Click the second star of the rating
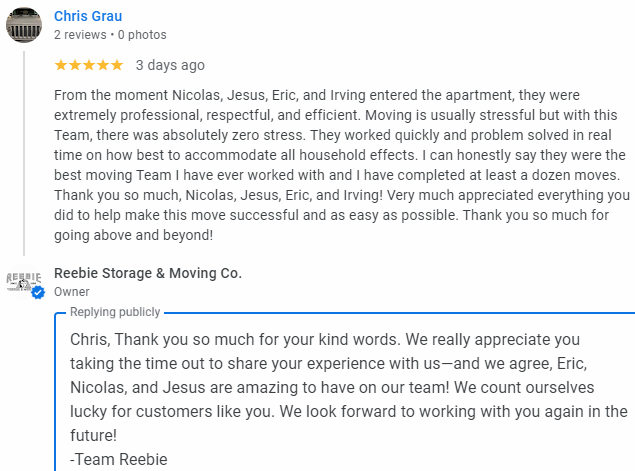The image size is (635, 471). pos(75,65)
